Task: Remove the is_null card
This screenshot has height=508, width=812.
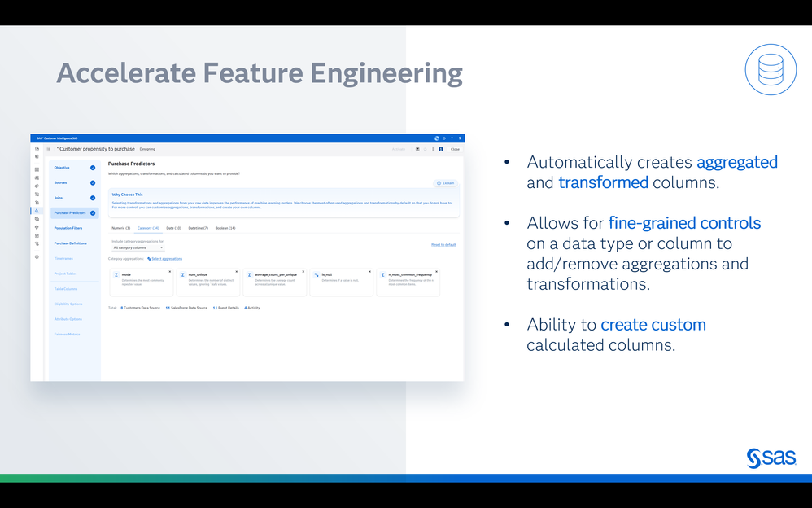Action: click(x=369, y=272)
